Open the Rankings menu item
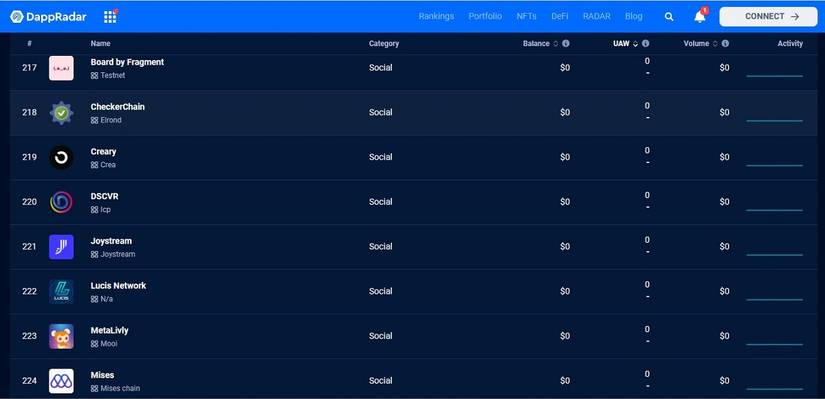This screenshot has height=399, width=825. click(x=436, y=16)
